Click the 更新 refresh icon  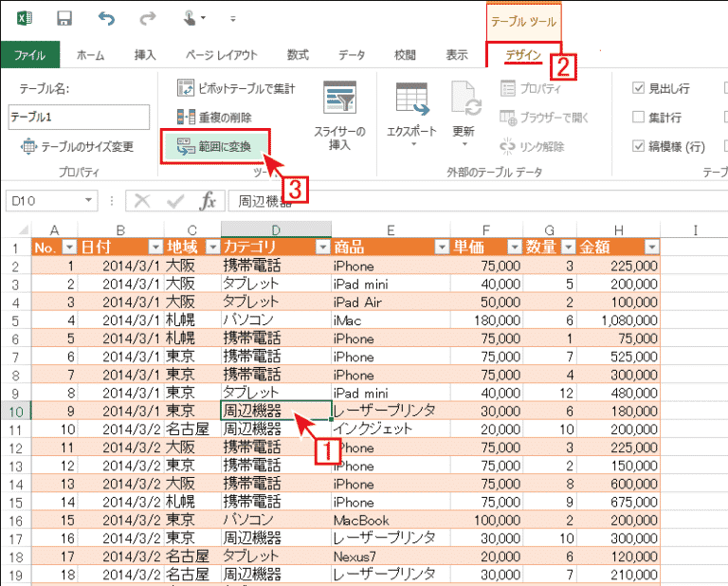464,99
